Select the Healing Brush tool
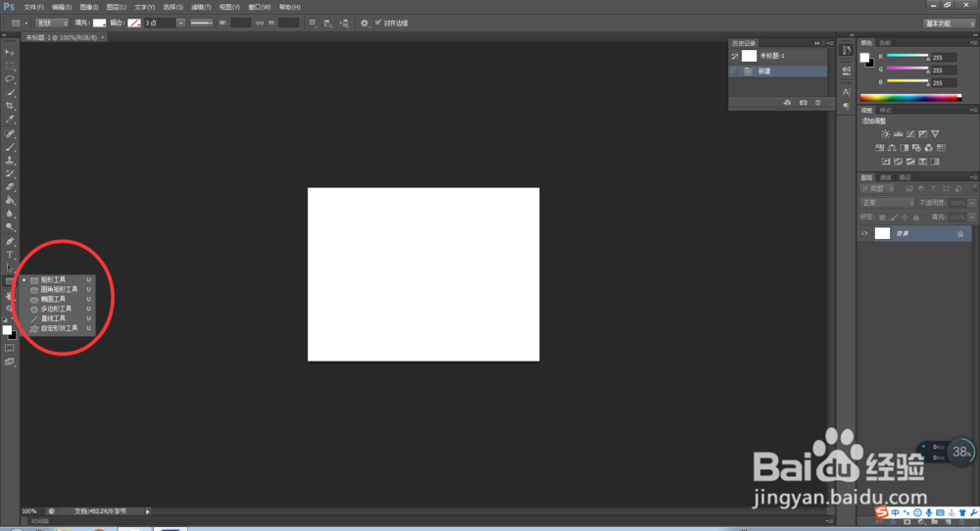The width and height of the screenshot is (980, 531). coord(10,133)
